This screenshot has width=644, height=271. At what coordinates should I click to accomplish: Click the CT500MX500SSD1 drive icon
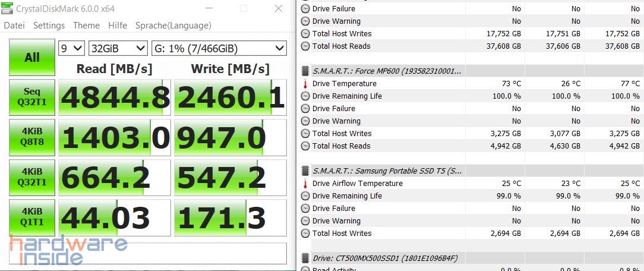[x=305, y=259]
